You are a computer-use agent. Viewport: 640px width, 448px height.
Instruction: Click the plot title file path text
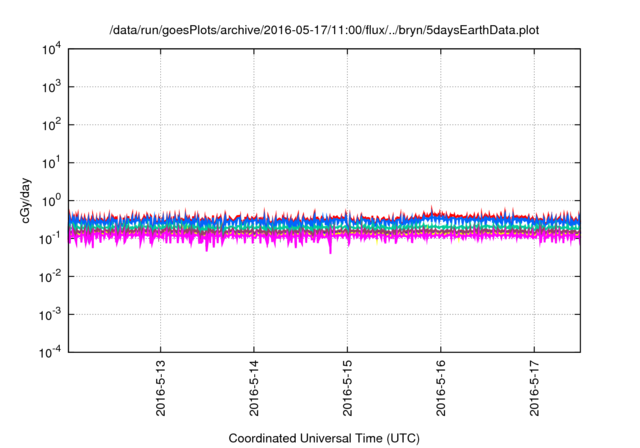(x=324, y=31)
